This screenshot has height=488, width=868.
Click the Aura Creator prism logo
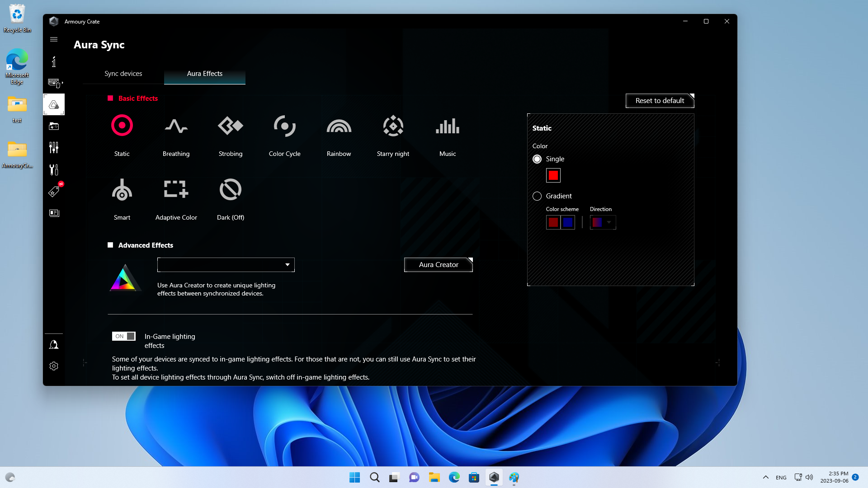click(125, 277)
